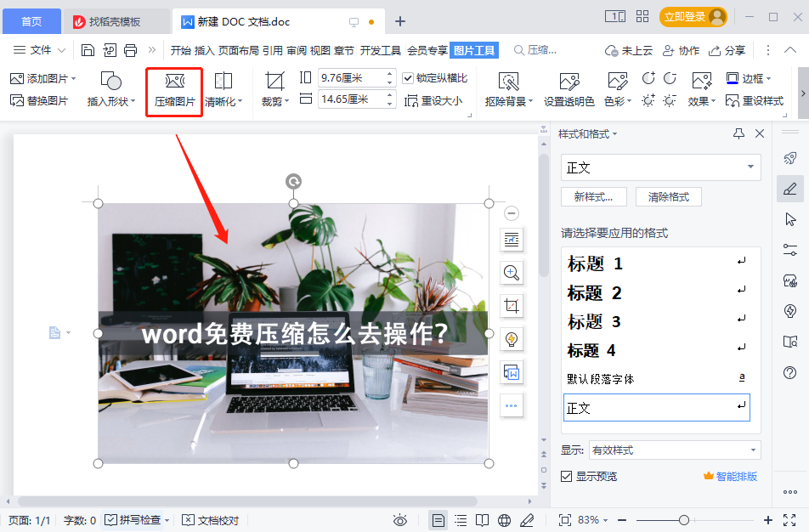Switch to outline view mode icon

pyautogui.click(x=461, y=520)
